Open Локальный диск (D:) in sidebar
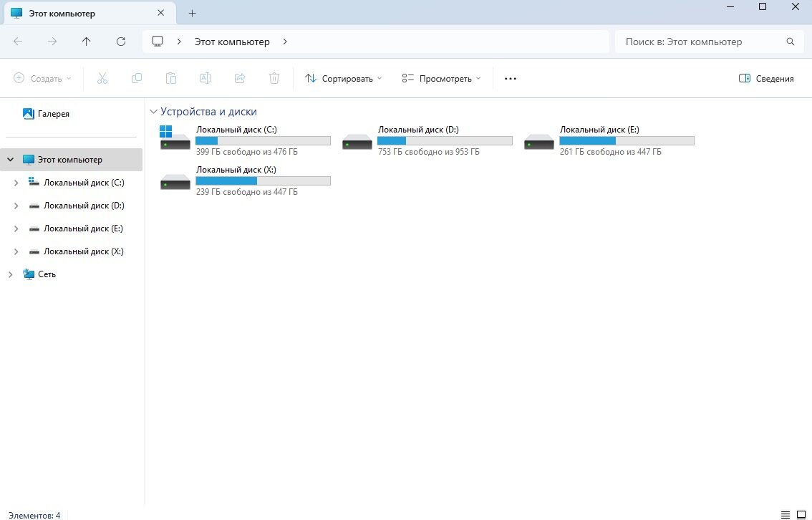Viewport: 812px width, 520px height. [84, 206]
